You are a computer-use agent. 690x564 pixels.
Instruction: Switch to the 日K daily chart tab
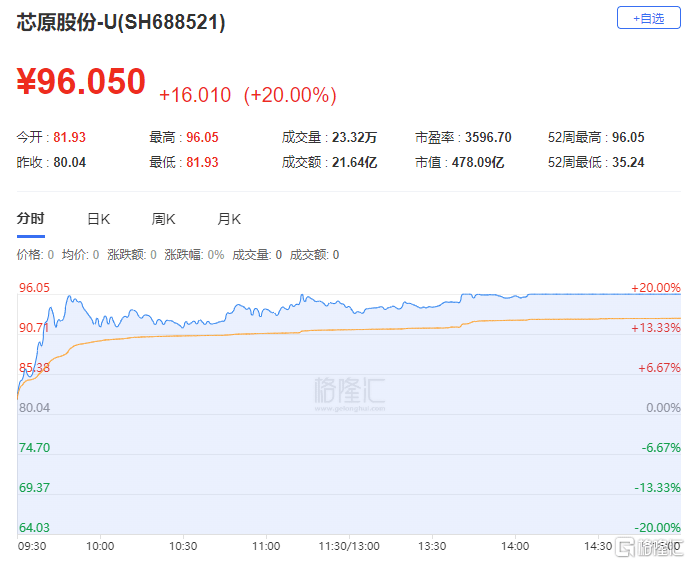[98, 219]
